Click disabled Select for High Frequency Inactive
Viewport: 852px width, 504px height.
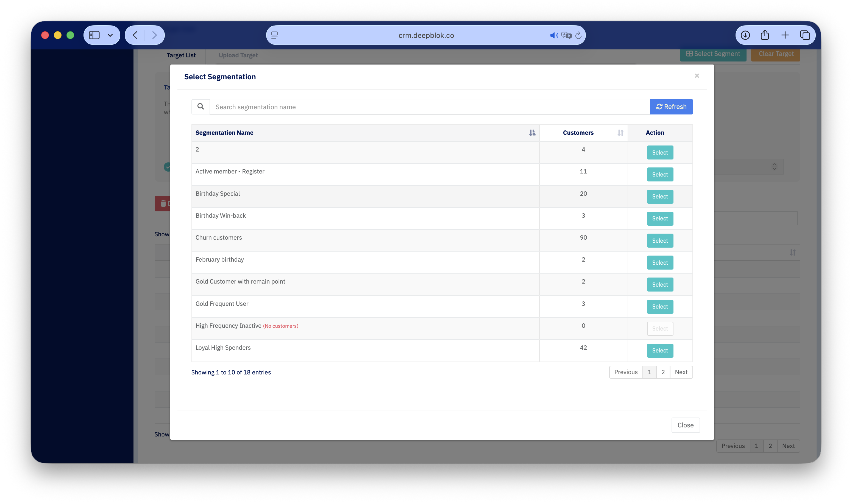(660, 329)
